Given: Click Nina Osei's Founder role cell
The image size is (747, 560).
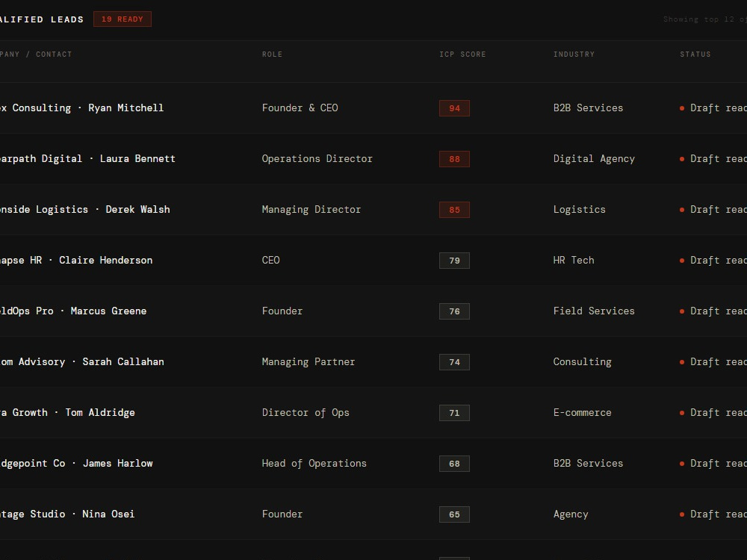Looking at the screenshot, I should tap(282, 514).
